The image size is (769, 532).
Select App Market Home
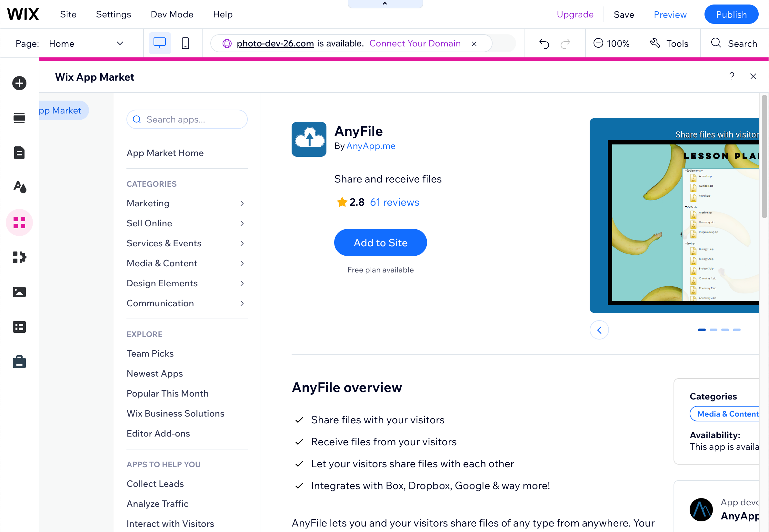point(165,153)
